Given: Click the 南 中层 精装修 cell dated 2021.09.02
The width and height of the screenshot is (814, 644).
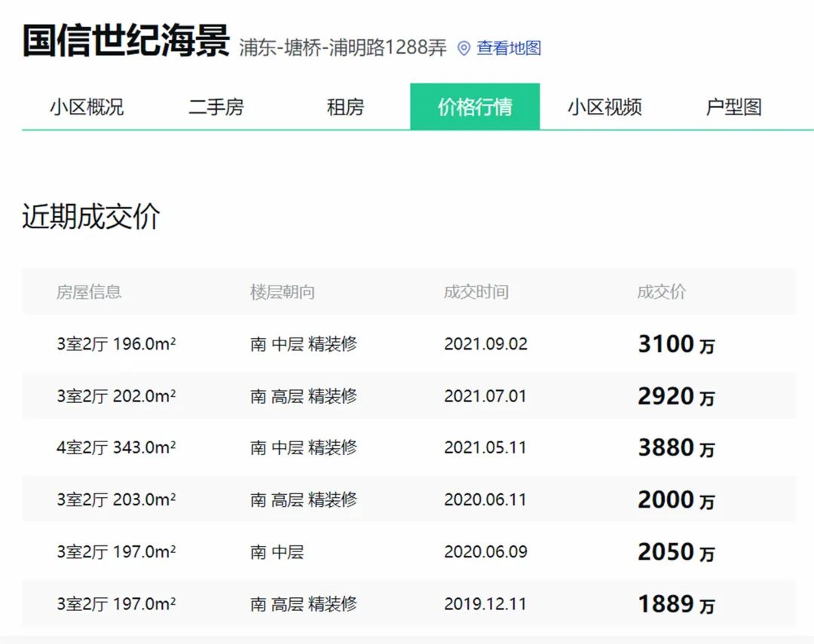Looking at the screenshot, I should pos(304,343).
